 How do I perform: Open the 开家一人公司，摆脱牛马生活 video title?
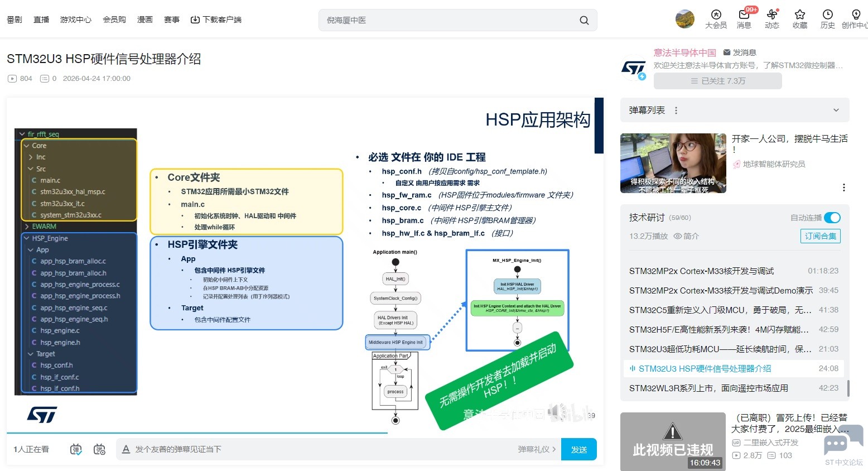coord(790,143)
